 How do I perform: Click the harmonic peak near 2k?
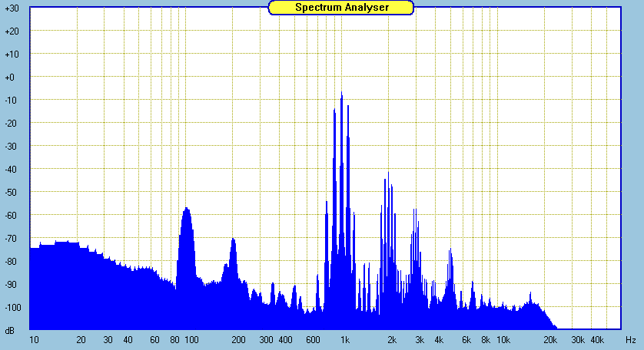coord(389,175)
